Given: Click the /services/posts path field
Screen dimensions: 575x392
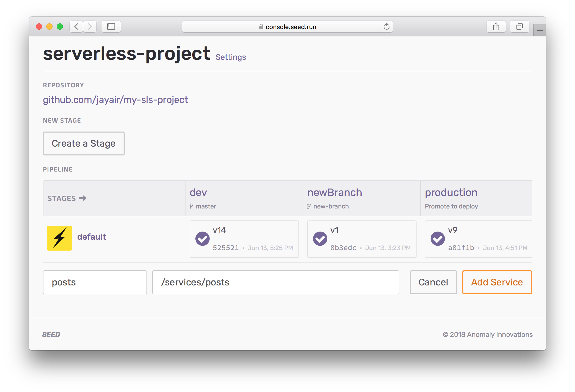Looking at the screenshot, I should [x=275, y=282].
